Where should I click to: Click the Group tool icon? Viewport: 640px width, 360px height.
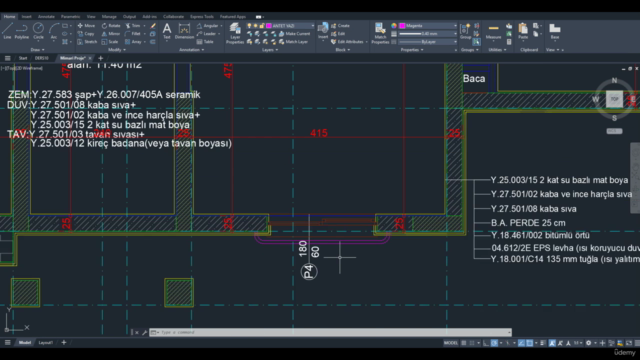pyautogui.click(x=465, y=31)
